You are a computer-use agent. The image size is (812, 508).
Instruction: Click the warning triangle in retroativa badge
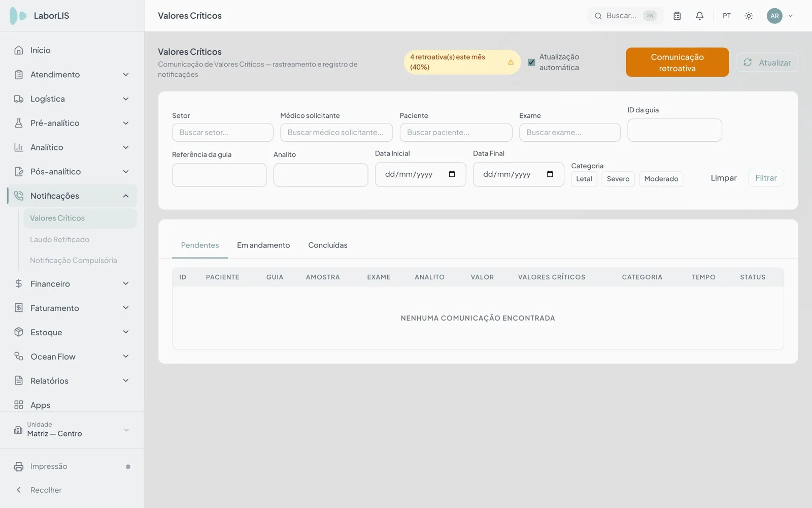click(x=511, y=62)
